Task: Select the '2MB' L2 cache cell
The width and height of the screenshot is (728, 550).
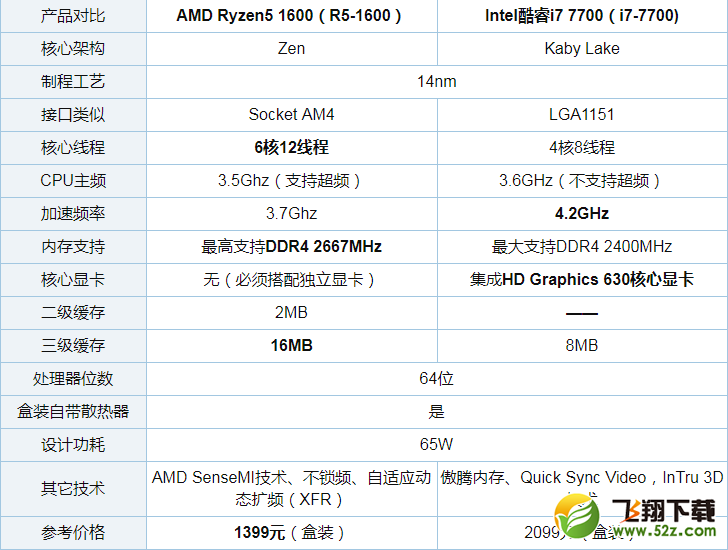Action: [x=292, y=313]
